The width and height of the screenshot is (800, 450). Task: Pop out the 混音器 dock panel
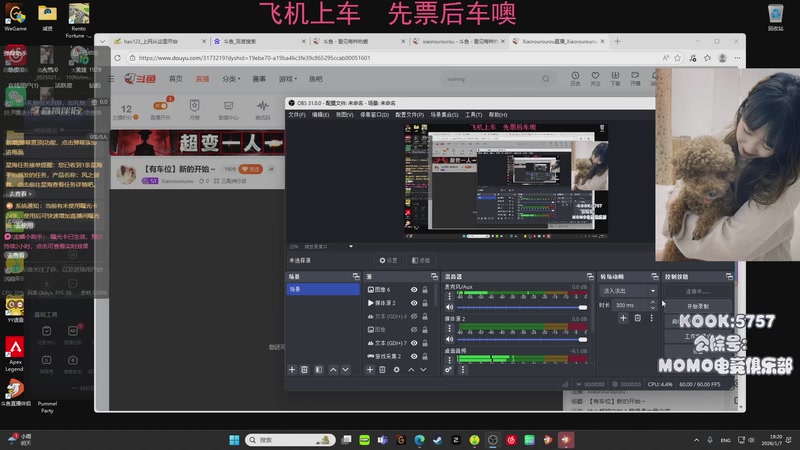click(590, 276)
